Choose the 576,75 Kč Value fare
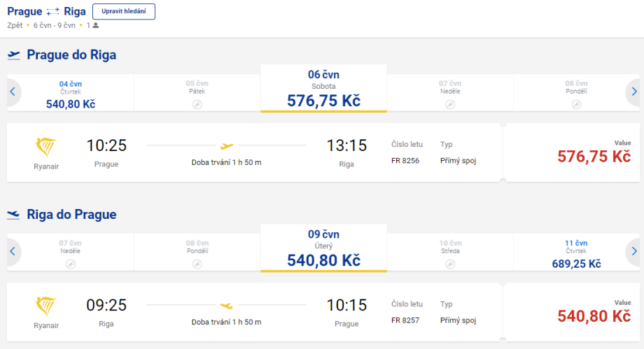This screenshot has width=644, height=349. [594, 156]
